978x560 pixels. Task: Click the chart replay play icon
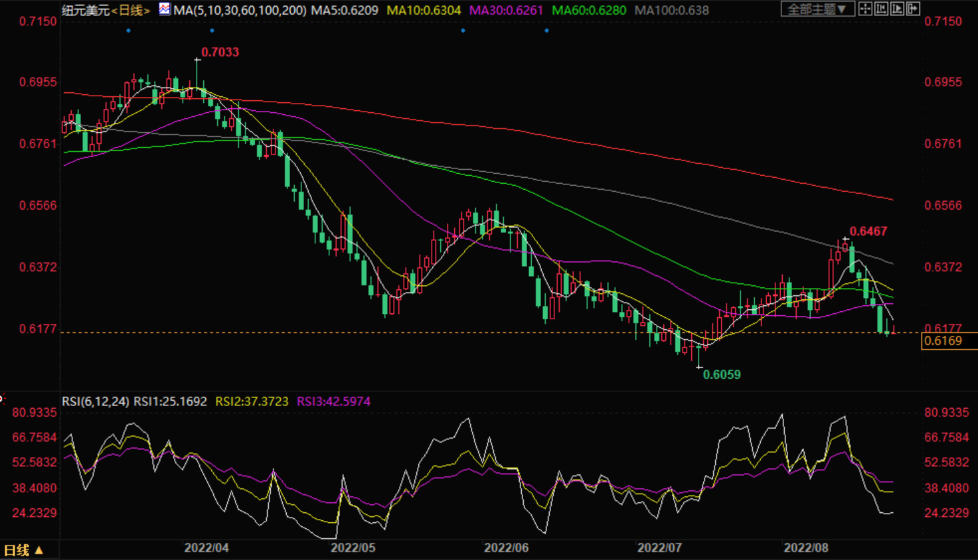click(897, 9)
